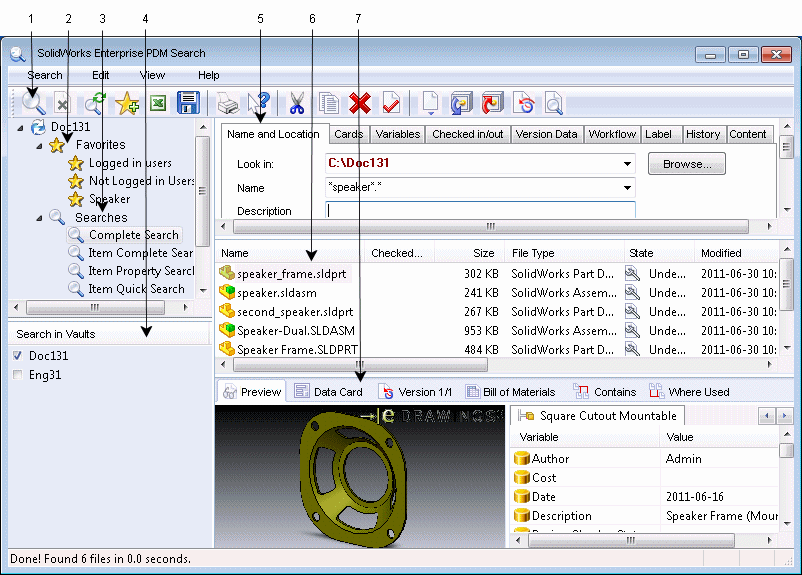Image resolution: width=802 pixels, height=575 pixels.
Task: Click the red X Delete toolbar icon
Action: tap(360, 102)
